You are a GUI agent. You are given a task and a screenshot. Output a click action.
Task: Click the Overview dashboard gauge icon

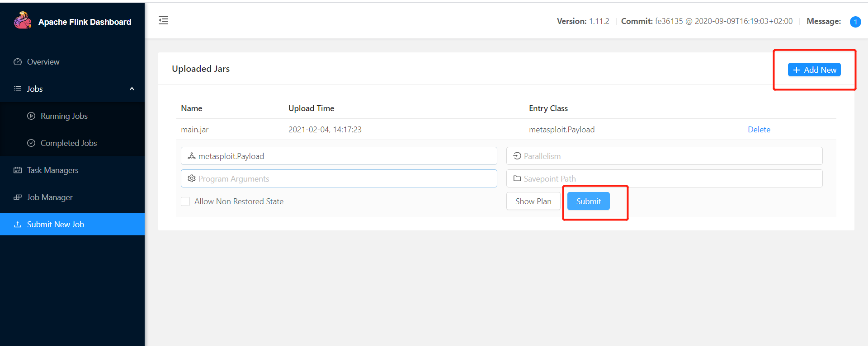point(18,62)
